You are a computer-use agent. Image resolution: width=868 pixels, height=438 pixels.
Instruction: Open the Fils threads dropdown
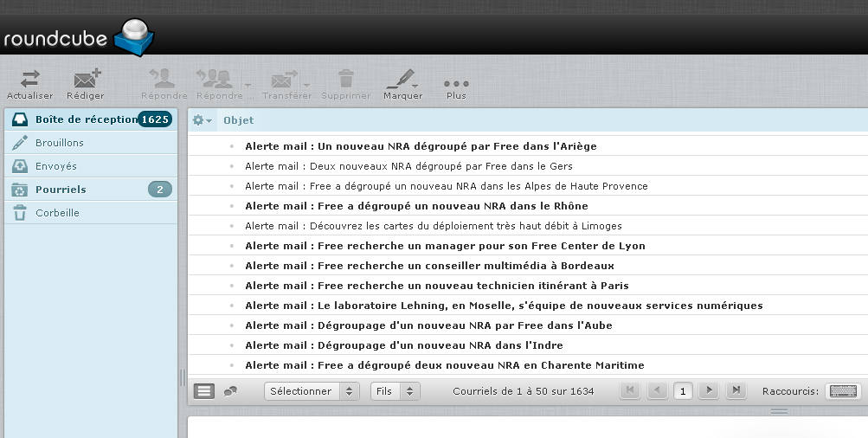pos(395,391)
